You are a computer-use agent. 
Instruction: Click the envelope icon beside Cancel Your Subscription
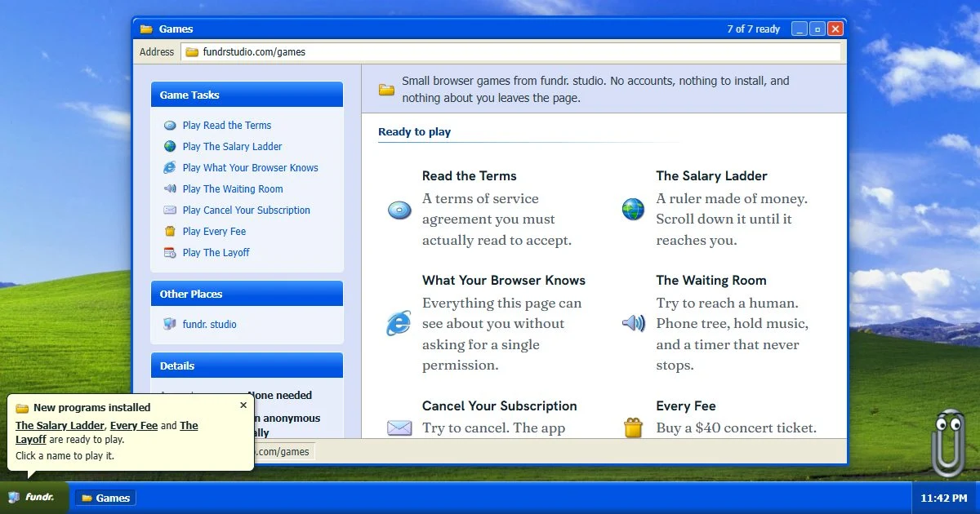coord(399,428)
